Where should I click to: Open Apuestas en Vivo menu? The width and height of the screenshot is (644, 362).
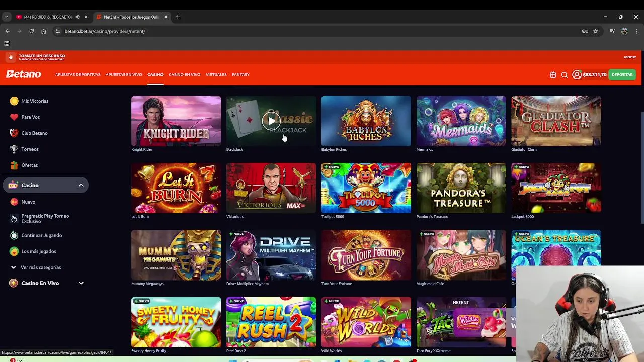pyautogui.click(x=124, y=75)
